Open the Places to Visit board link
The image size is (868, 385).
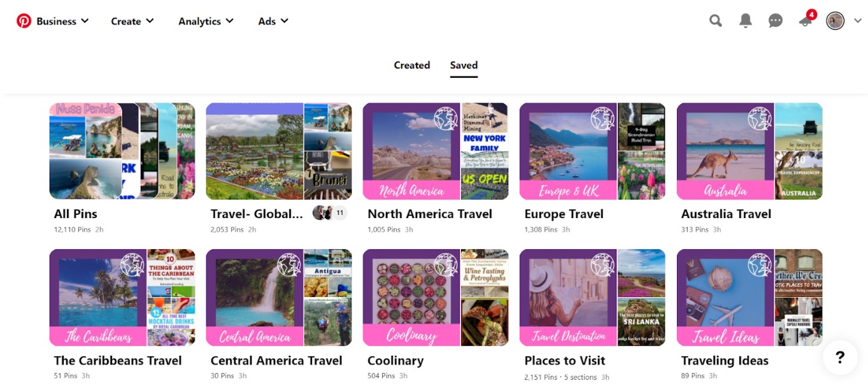(x=565, y=360)
